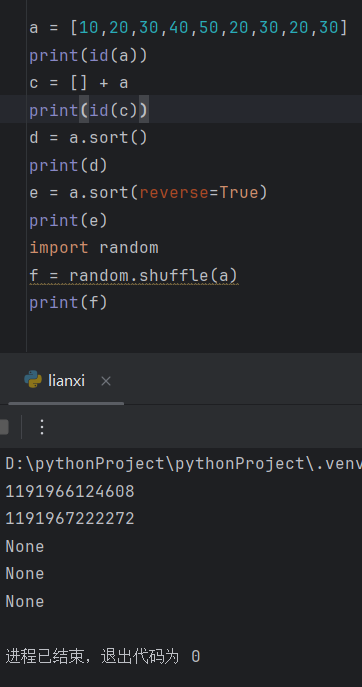This screenshot has height=687, width=362.
Task: Click the highlighted print(id(c)) line
Action: [89, 110]
